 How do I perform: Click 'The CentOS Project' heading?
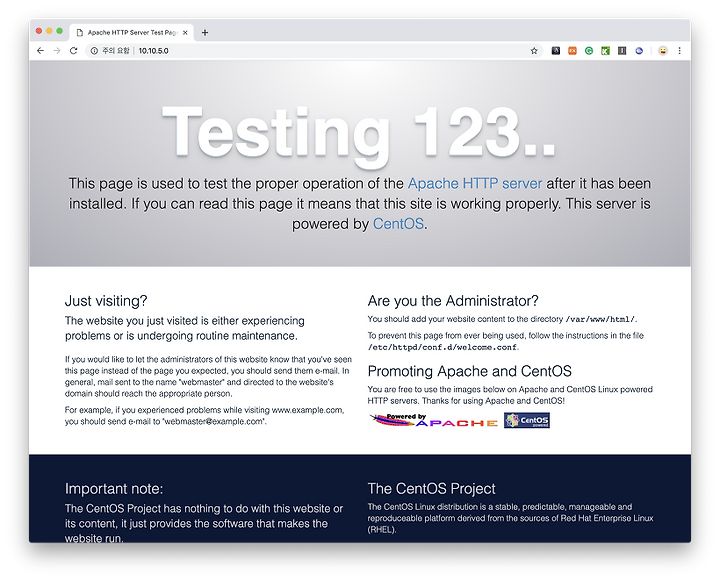click(x=431, y=489)
